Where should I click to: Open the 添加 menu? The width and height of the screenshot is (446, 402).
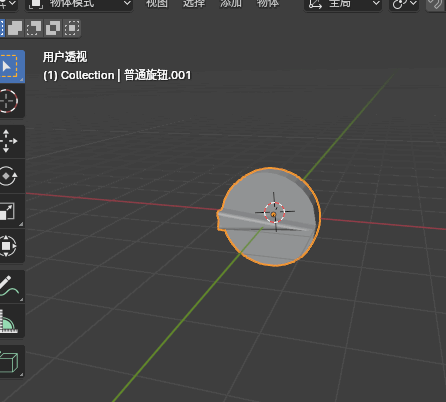[231, 4]
